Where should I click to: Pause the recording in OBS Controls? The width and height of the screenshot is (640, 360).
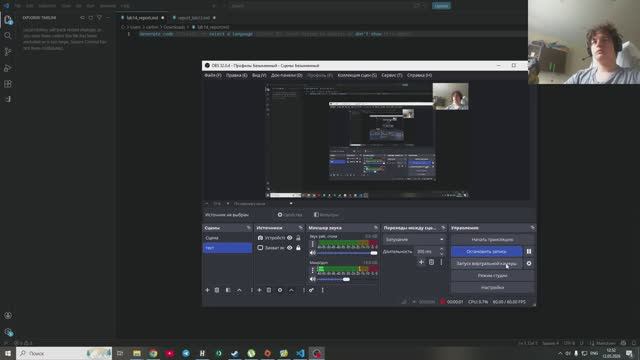(x=529, y=251)
